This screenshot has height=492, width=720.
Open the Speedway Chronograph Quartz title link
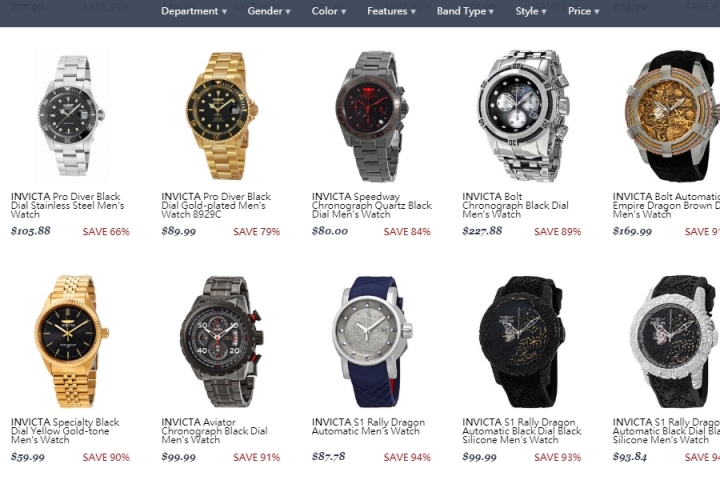point(371,205)
